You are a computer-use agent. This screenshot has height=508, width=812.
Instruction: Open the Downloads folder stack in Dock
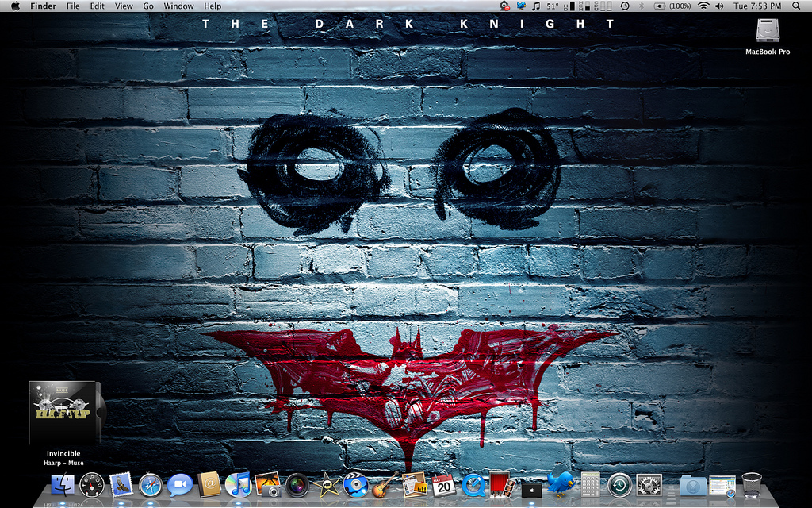[693, 486]
